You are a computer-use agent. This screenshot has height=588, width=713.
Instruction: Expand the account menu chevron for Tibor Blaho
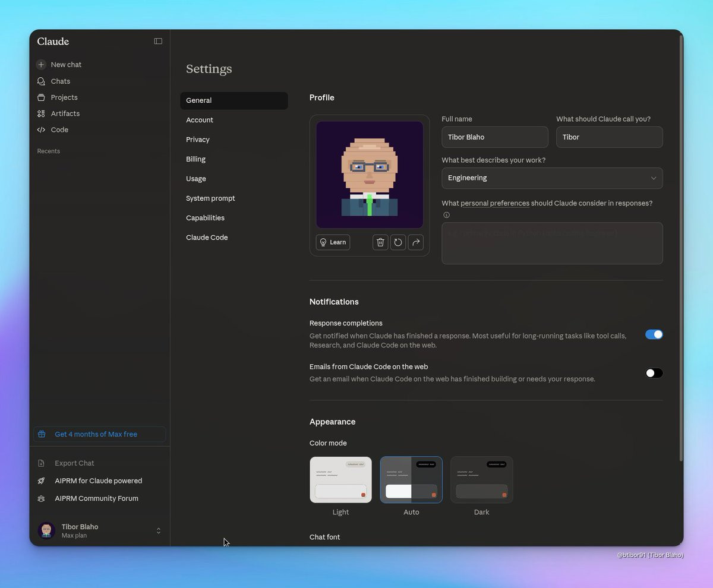[x=159, y=531]
